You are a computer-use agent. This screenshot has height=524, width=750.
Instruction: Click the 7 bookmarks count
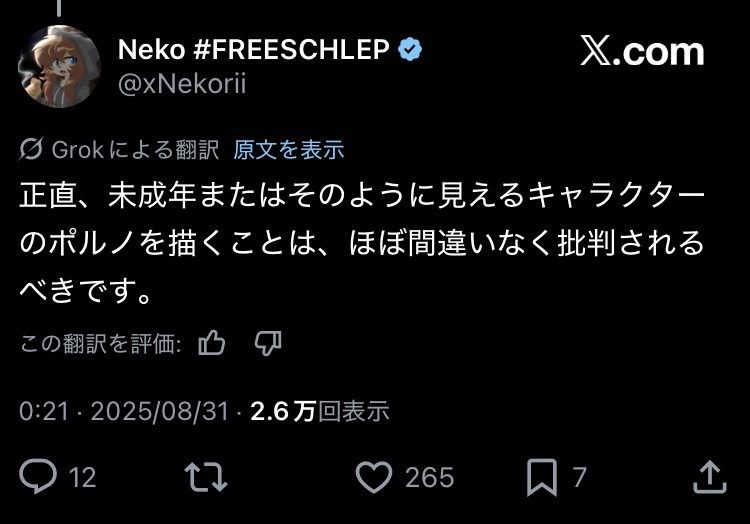(579, 478)
